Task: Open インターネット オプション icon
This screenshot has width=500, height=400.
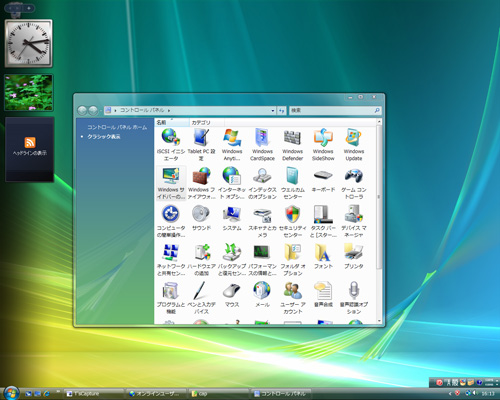Action: pyautogui.click(x=232, y=183)
